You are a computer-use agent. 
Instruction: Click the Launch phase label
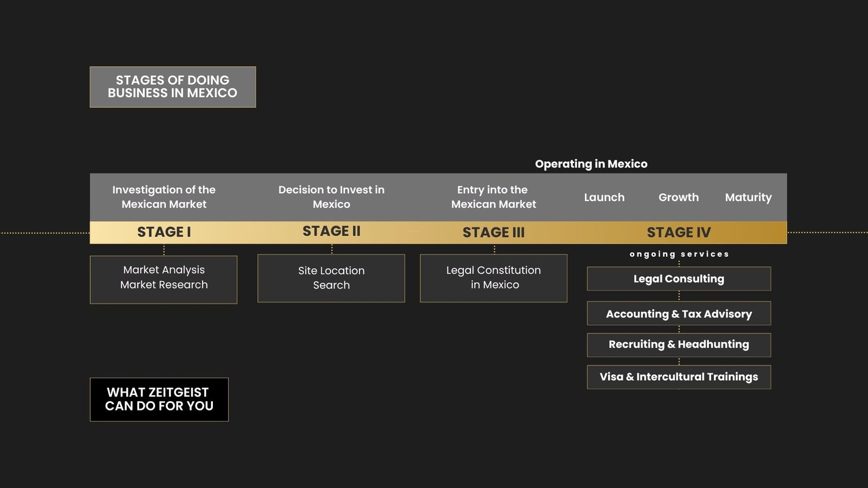pos(604,197)
